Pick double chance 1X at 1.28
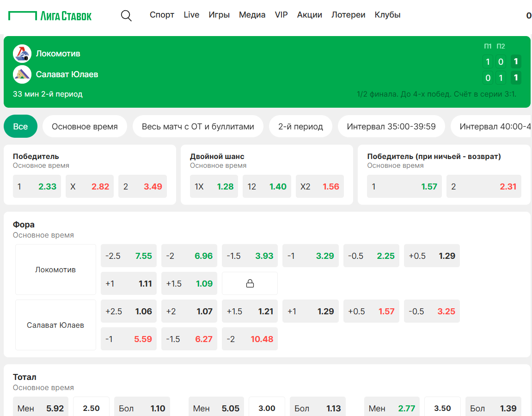The image size is (532, 416). [x=214, y=186]
